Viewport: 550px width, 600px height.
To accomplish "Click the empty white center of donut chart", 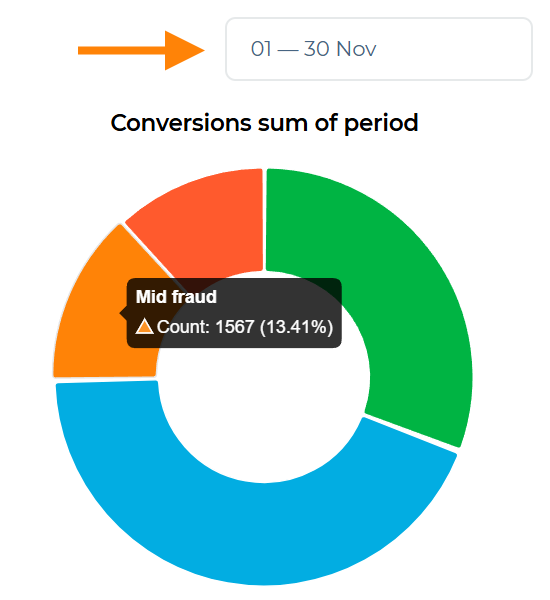I will tap(264, 413).
